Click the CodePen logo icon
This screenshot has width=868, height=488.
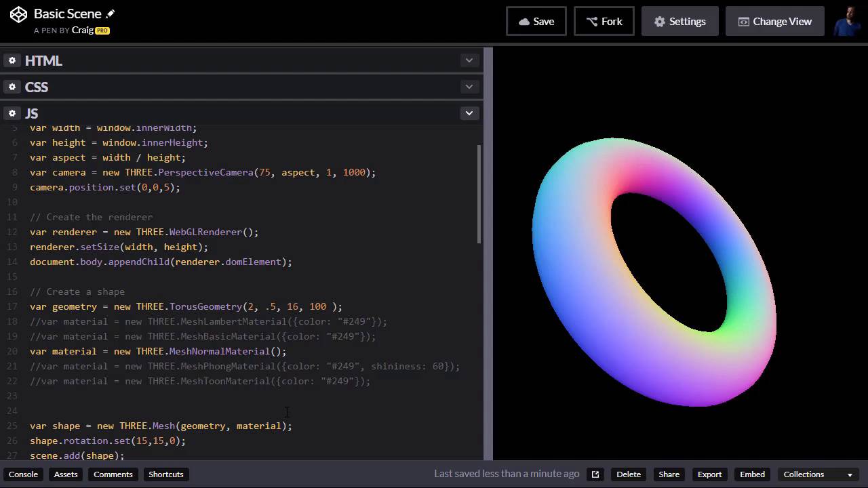pyautogui.click(x=18, y=14)
